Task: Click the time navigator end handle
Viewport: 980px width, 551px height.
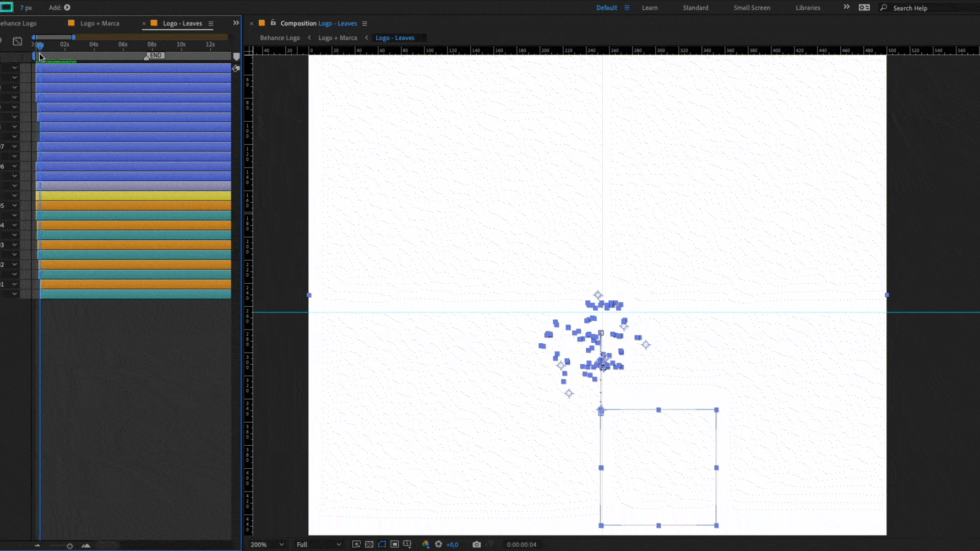Action: pos(74,37)
